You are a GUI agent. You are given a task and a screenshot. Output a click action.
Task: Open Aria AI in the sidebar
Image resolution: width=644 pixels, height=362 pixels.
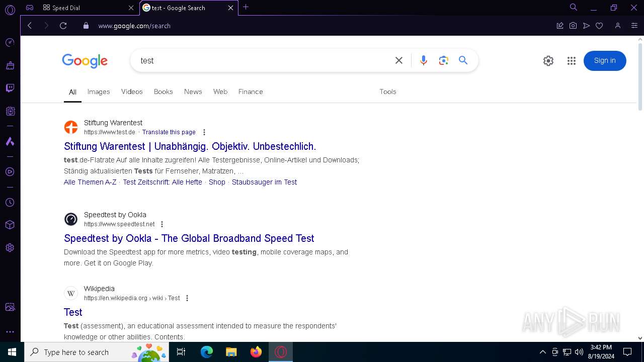coord(10,141)
